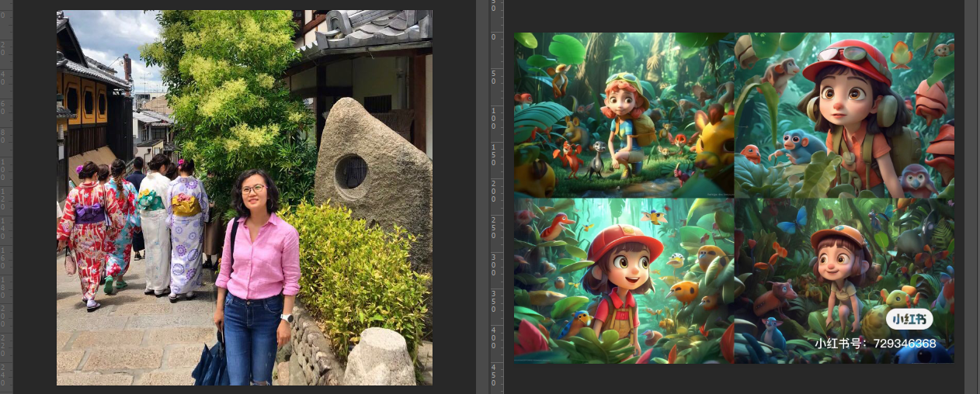Click the small stone stump beside the bushes
The image size is (980, 394).
pos(380,357)
